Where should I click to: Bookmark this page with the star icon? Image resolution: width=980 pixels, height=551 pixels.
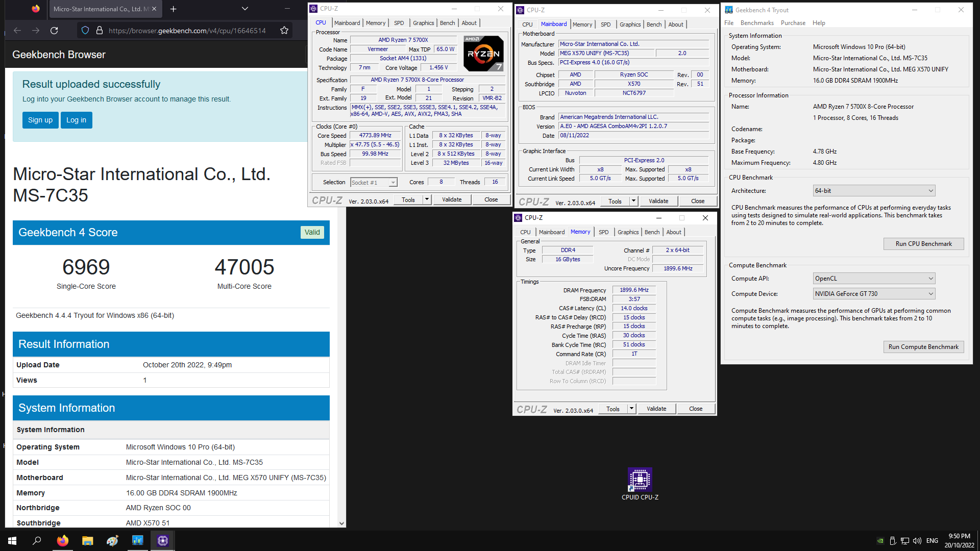pos(284,31)
